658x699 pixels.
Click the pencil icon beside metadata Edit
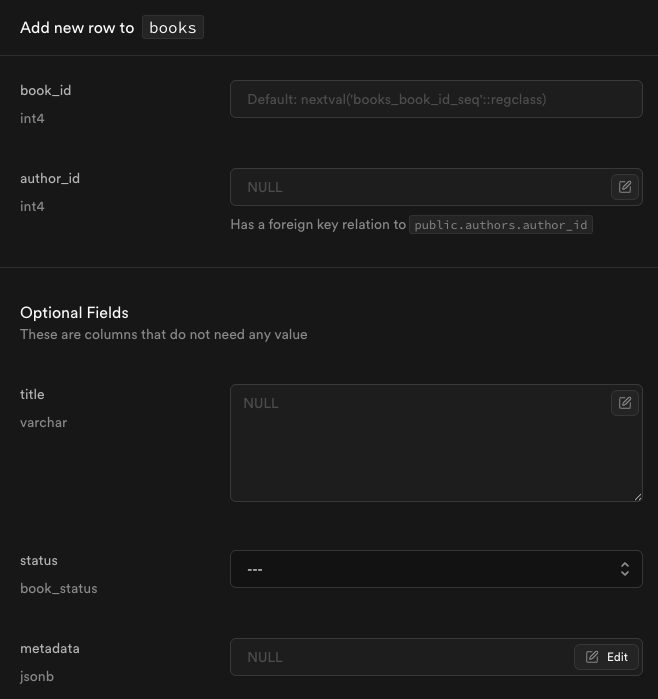click(x=592, y=657)
